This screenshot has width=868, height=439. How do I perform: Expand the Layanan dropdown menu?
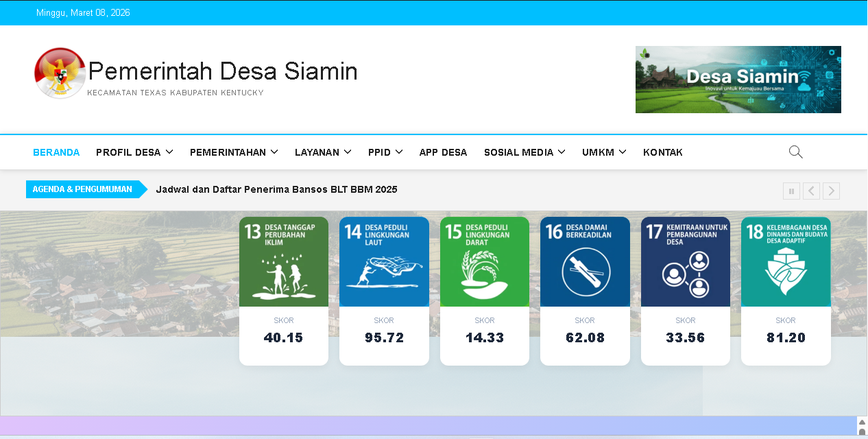(x=323, y=152)
